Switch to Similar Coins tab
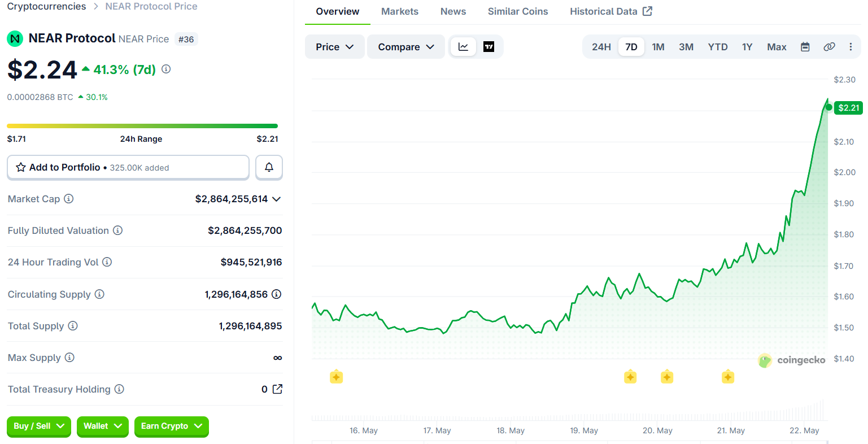Viewport: 868px width, 444px height. pyautogui.click(x=518, y=12)
